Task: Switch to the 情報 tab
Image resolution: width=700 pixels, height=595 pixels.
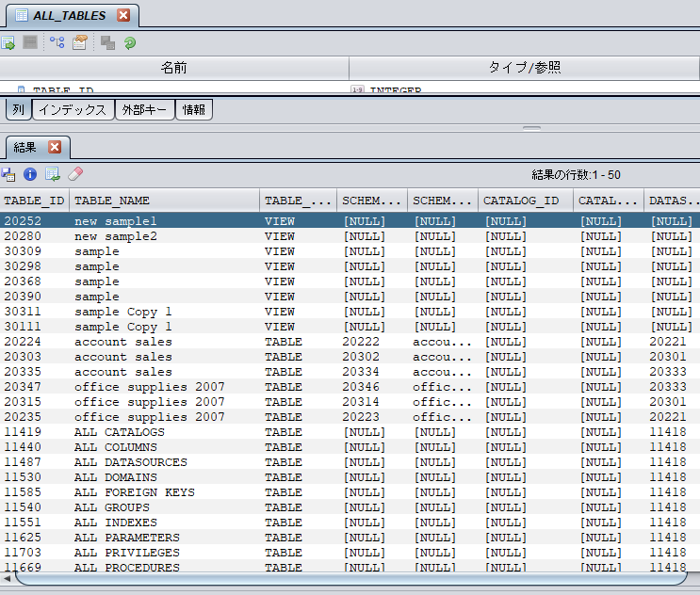Action: click(194, 109)
